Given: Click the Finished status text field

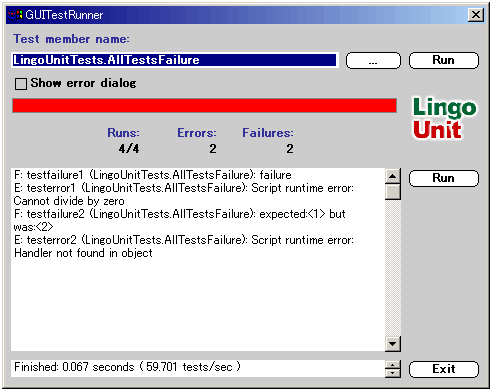Looking at the screenshot, I should tap(198, 368).
